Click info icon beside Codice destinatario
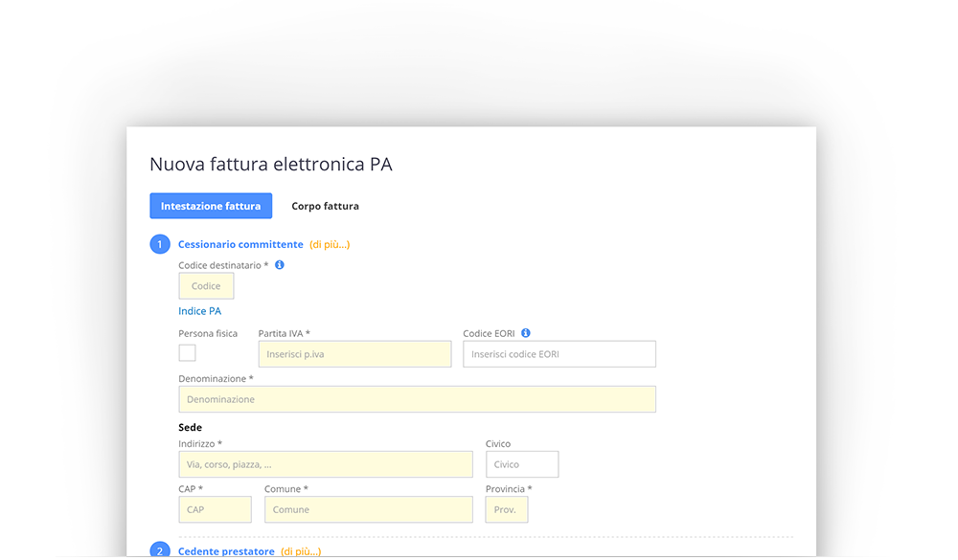The height and width of the screenshot is (560, 958). click(279, 265)
